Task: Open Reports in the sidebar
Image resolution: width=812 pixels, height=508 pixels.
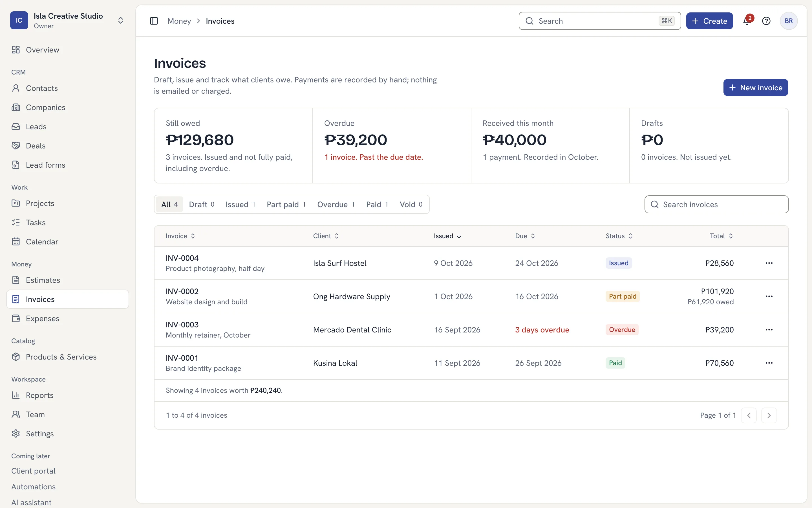Action: click(x=67, y=395)
